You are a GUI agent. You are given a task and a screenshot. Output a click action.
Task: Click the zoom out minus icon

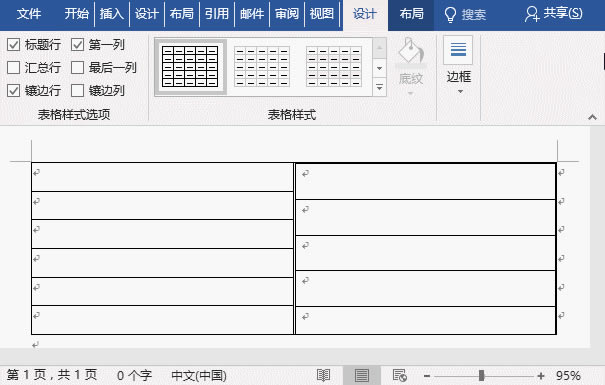pyautogui.click(x=427, y=375)
